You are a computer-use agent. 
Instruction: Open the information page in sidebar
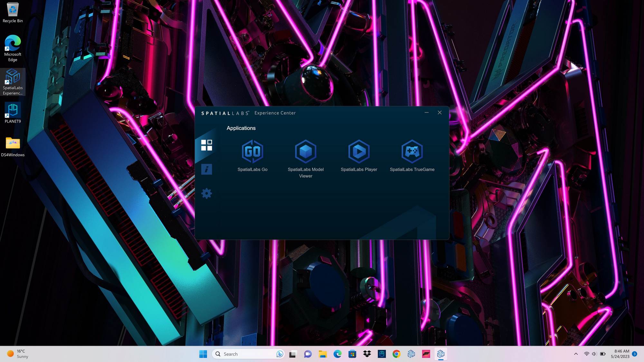point(206,169)
